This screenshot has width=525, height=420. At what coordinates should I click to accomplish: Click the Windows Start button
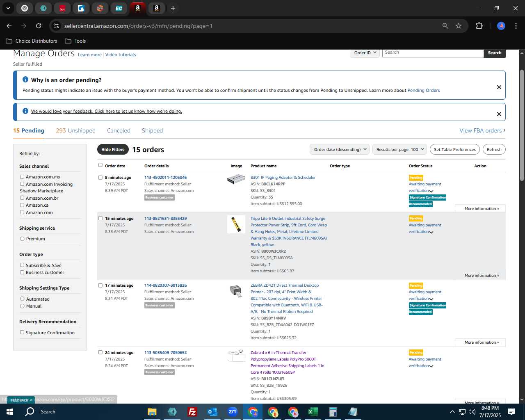(x=10, y=412)
